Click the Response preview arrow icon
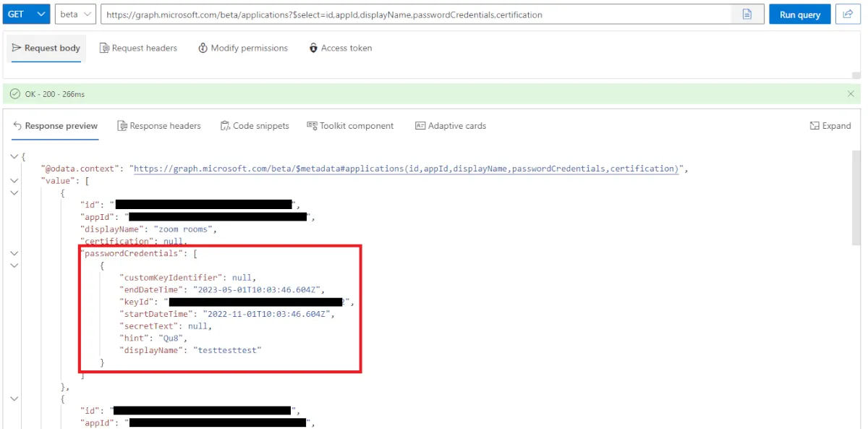 (17, 126)
